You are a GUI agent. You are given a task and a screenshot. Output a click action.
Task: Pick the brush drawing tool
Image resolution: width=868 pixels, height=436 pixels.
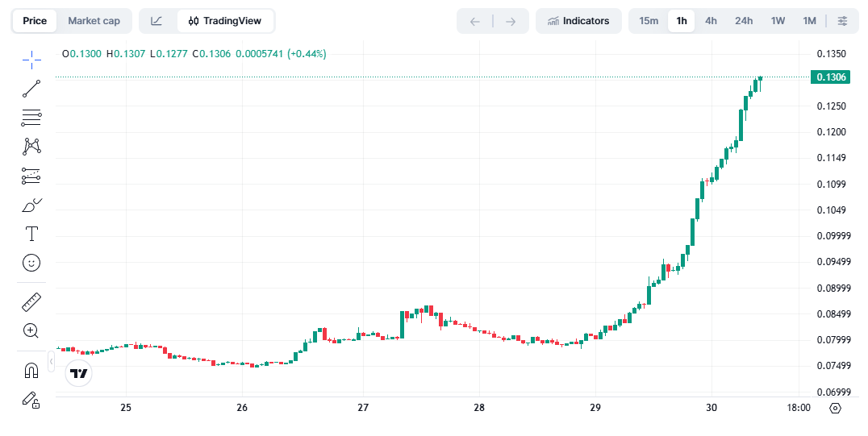pos(31,205)
